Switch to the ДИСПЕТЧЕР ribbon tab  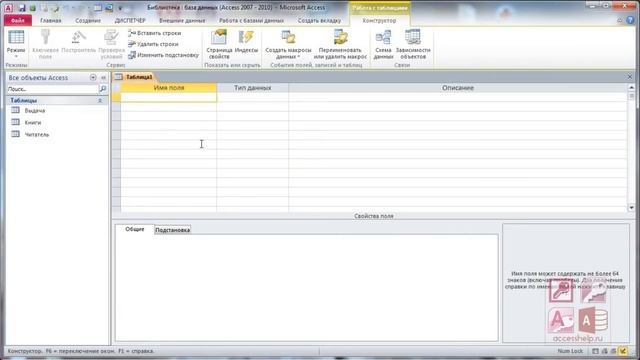coord(130,20)
